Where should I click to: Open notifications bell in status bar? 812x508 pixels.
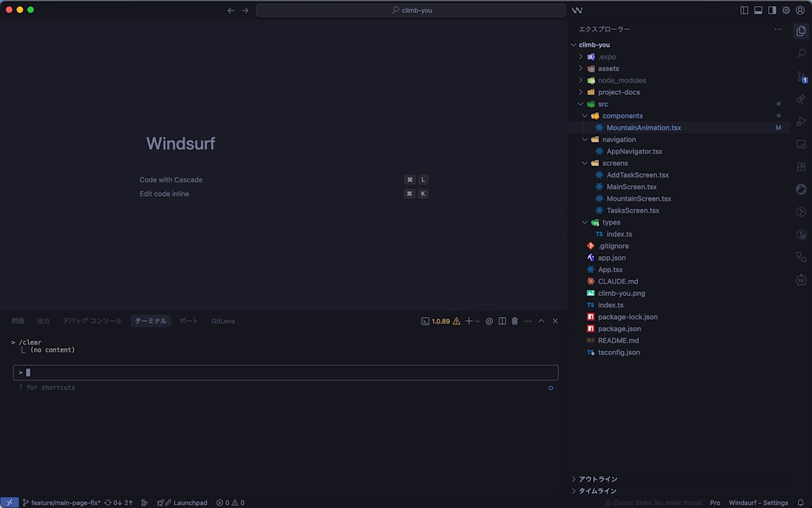pyautogui.click(x=801, y=503)
